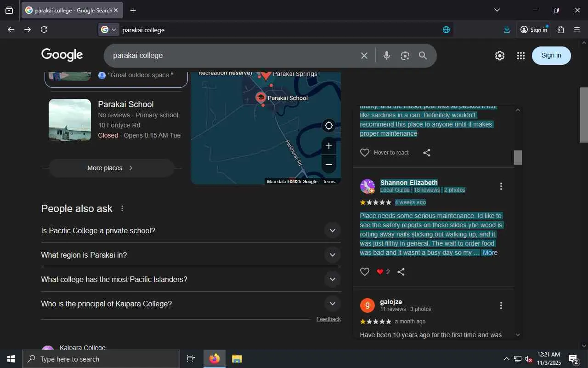The image size is (588, 368).
Task: Show More places results
Action: tap(112, 168)
